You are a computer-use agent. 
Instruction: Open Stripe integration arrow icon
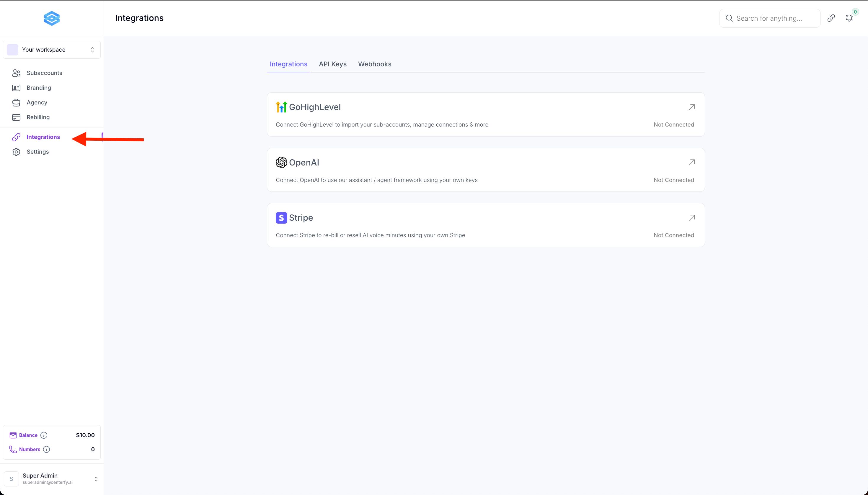[691, 218]
